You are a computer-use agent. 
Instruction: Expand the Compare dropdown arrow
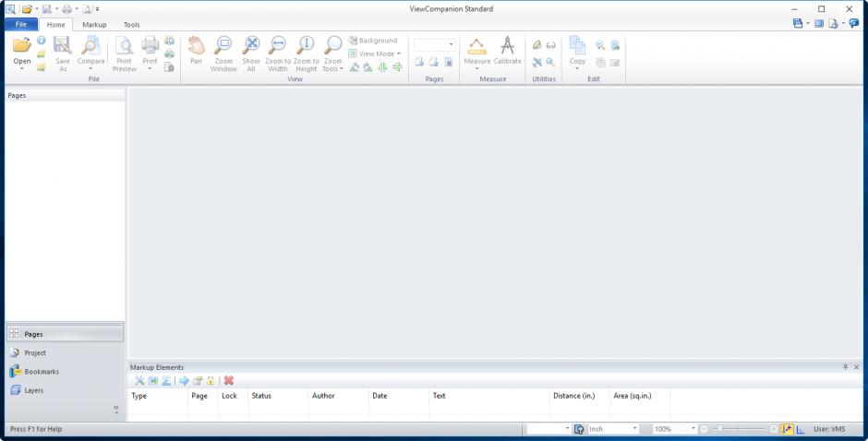90,68
